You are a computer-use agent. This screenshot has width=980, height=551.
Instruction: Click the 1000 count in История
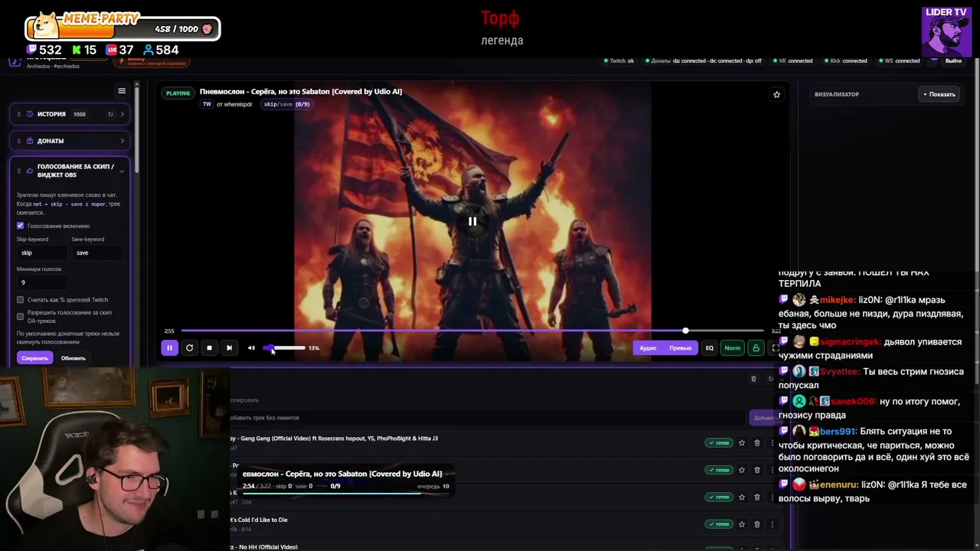(80, 114)
